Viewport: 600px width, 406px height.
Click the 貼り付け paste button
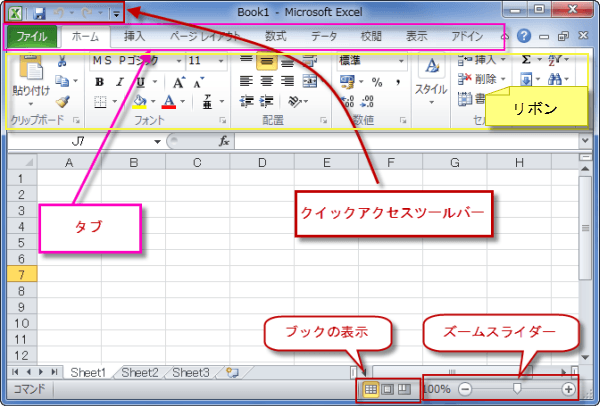[31, 80]
